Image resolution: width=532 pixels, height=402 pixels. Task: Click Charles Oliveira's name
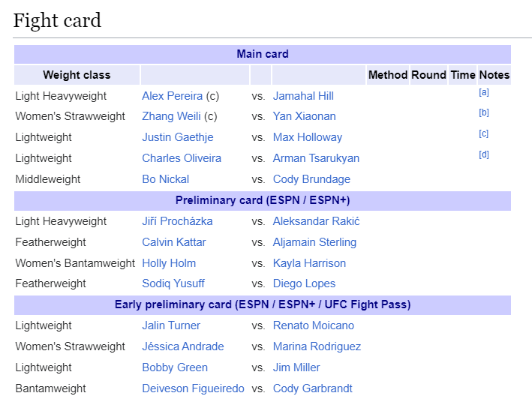point(182,158)
